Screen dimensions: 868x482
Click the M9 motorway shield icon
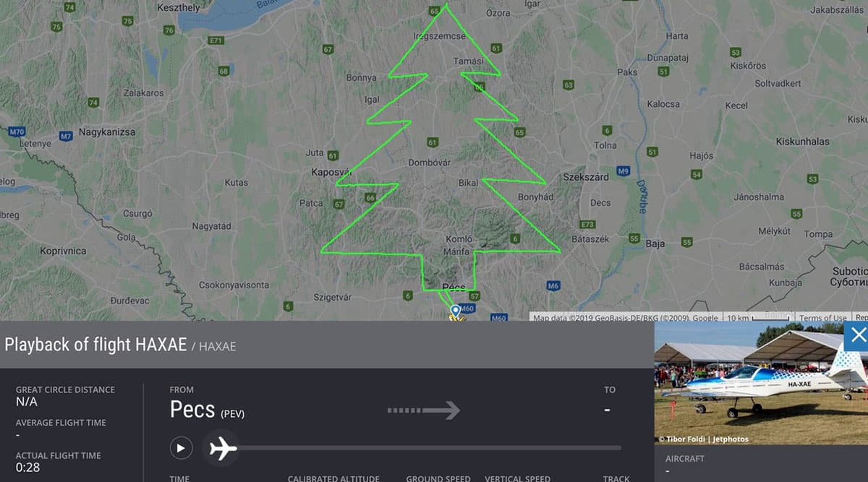(x=624, y=171)
